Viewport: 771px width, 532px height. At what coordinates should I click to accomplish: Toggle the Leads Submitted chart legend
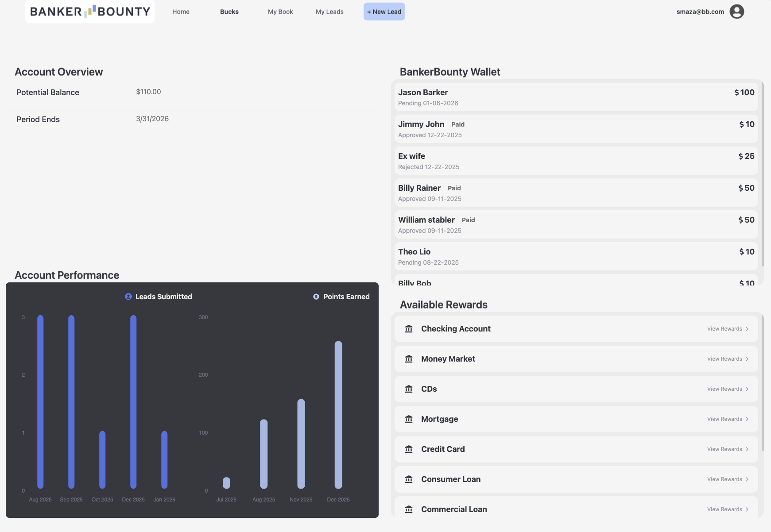pos(159,297)
